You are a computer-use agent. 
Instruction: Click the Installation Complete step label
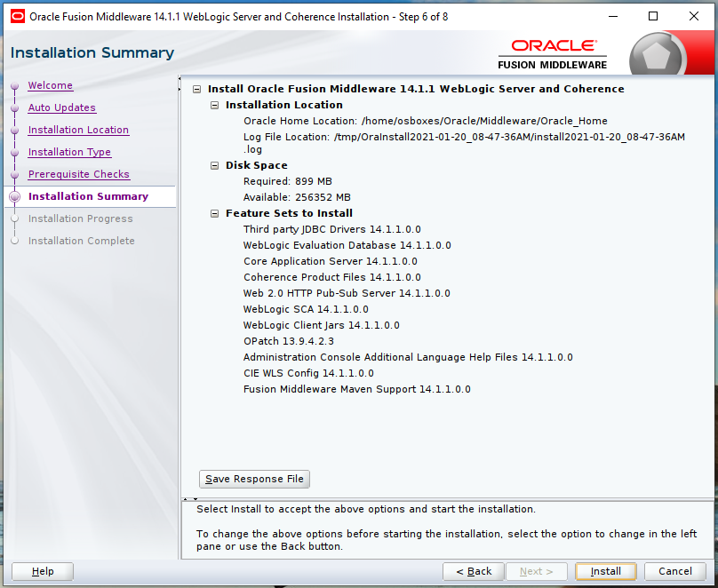[82, 241]
